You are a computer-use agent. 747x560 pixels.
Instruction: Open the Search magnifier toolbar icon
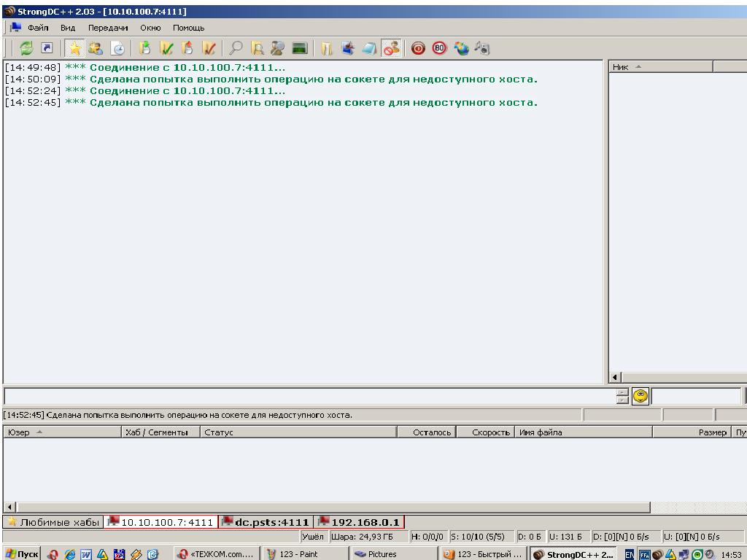236,48
